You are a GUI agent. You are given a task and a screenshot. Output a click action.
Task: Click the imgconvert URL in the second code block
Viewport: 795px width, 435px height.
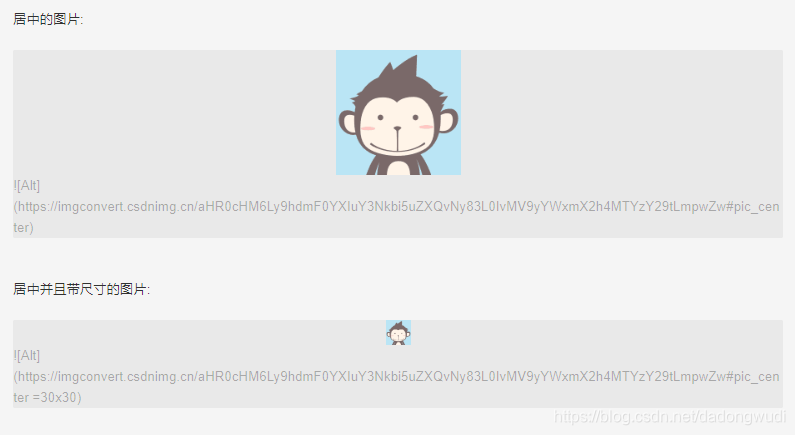point(396,376)
